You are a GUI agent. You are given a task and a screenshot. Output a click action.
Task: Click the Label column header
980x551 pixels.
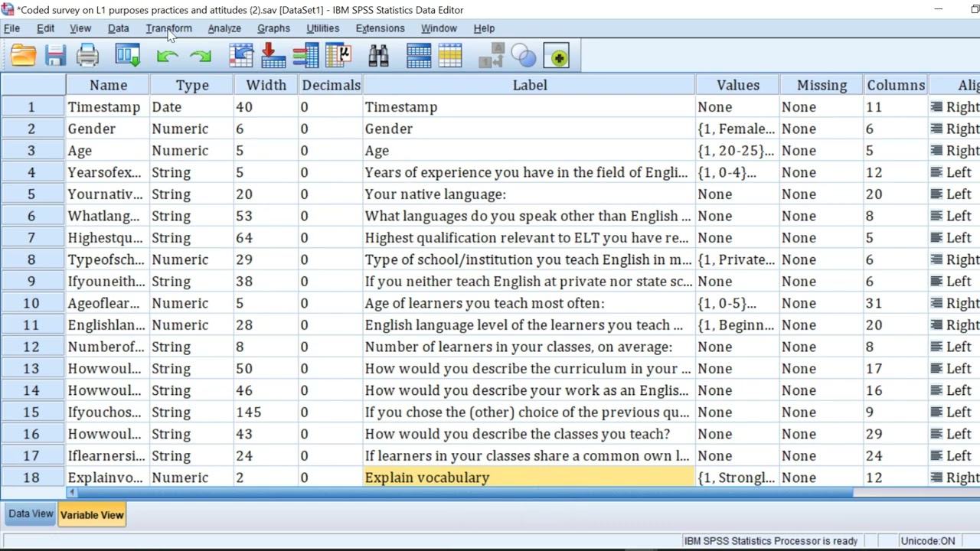tap(530, 85)
